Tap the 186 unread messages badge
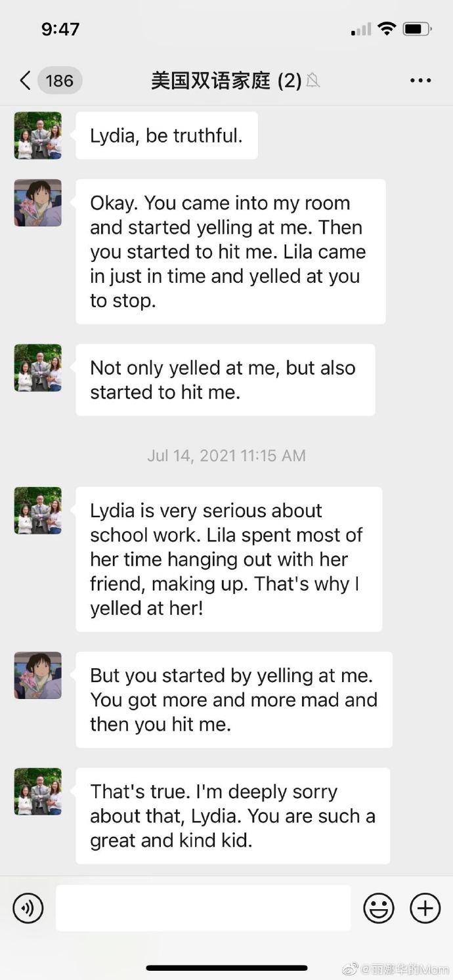The width and height of the screenshot is (453, 980). click(60, 81)
